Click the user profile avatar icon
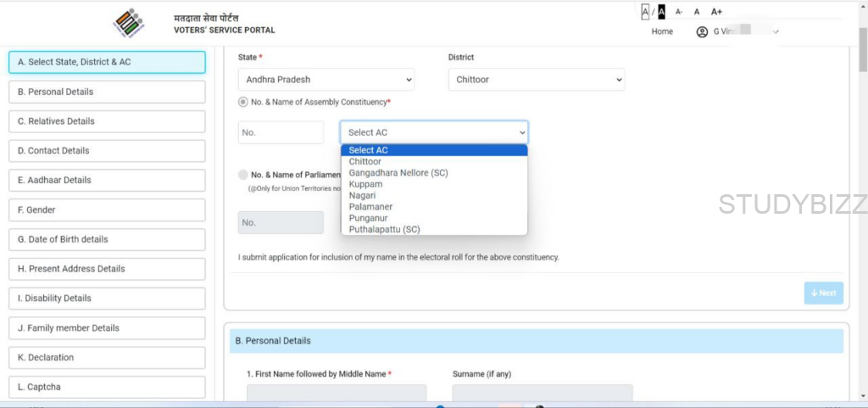 point(702,32)
